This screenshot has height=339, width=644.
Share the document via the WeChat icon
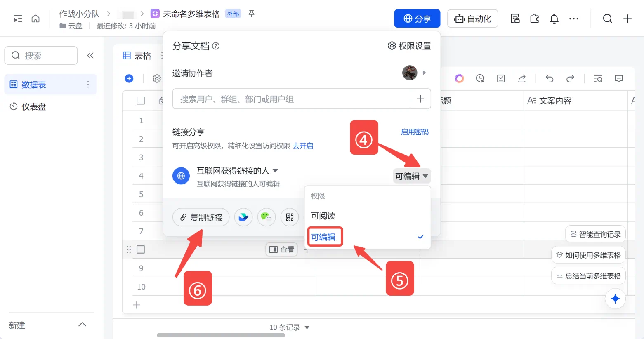point(266,217)
